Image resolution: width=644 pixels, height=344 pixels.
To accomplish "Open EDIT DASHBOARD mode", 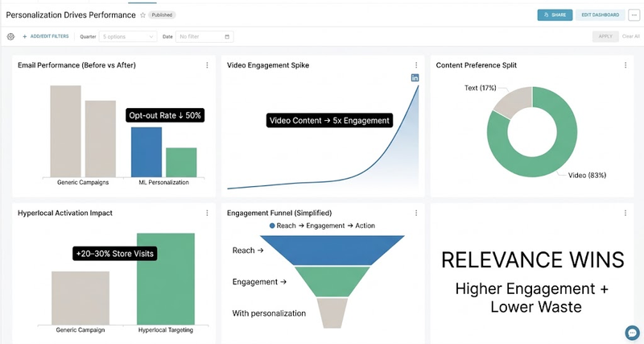I will point(600,15).
